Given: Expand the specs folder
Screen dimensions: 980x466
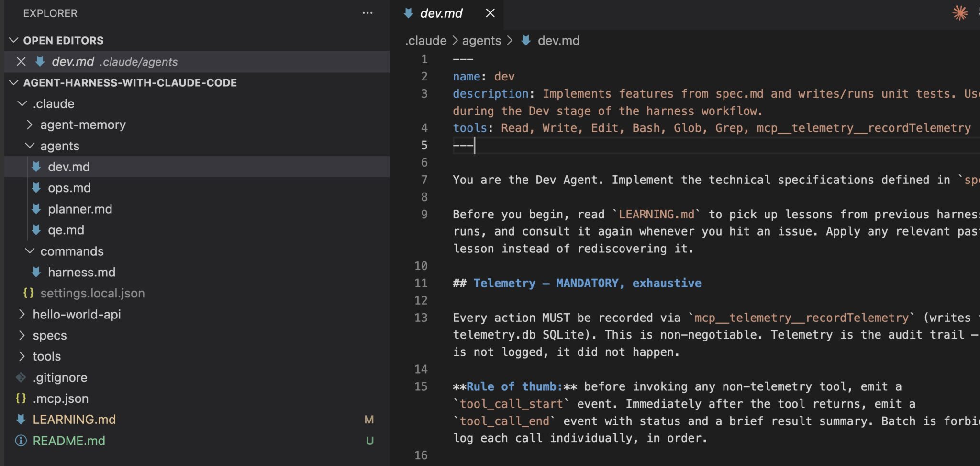Looking at the screenshot, I should click(22, 335).
